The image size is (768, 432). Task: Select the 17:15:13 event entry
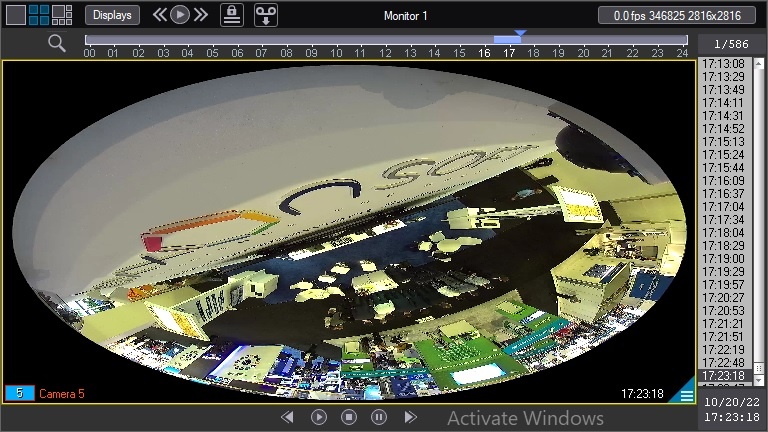(723, 141)
